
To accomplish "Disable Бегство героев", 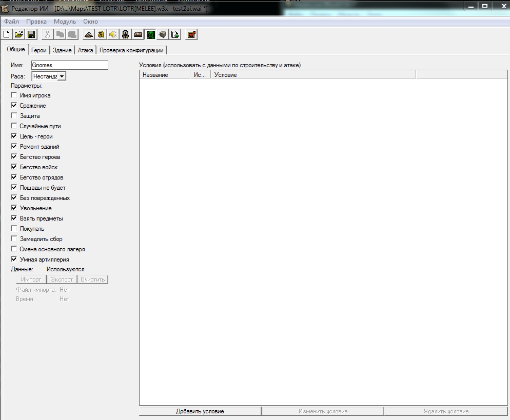I will tap(14, 157).
